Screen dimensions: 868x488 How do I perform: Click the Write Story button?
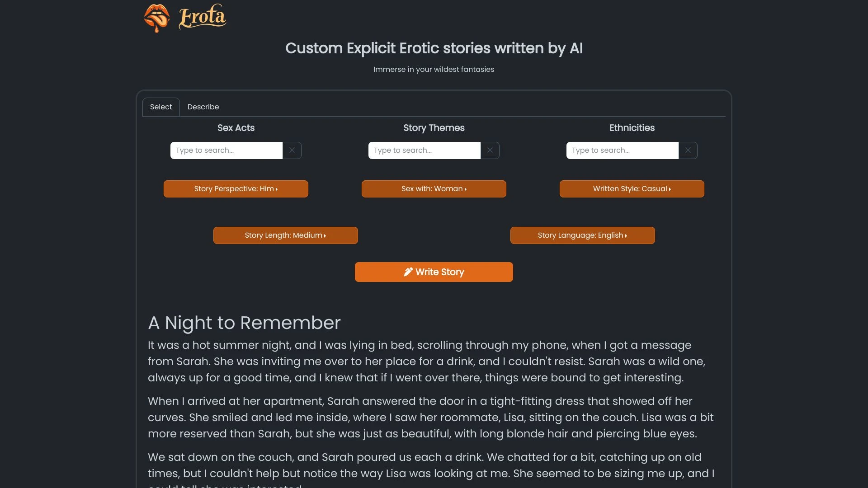434,272
